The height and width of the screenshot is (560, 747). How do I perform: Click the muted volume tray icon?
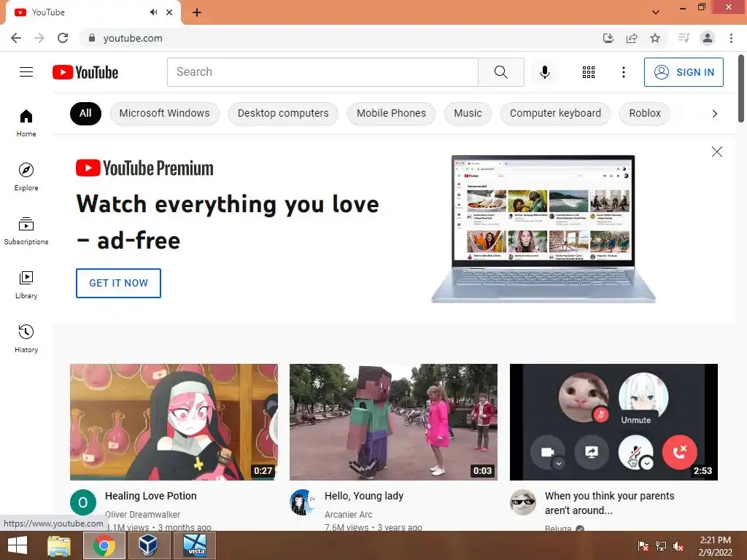pyautogui.click(x=678, y=546)
